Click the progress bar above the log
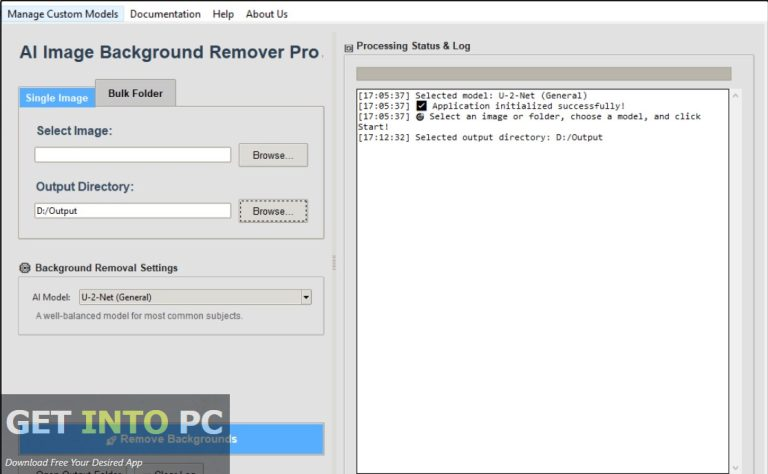768x474 pixels. pos(544,73)
